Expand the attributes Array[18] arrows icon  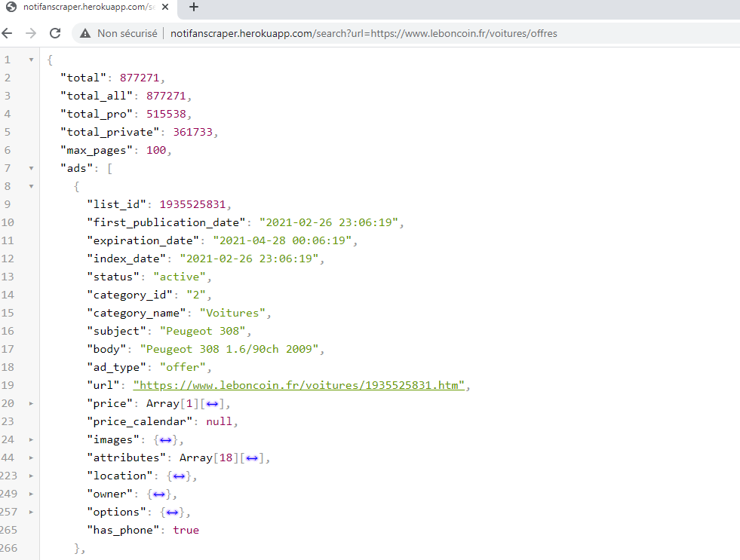pyautogui.click(x=253, y=457)
